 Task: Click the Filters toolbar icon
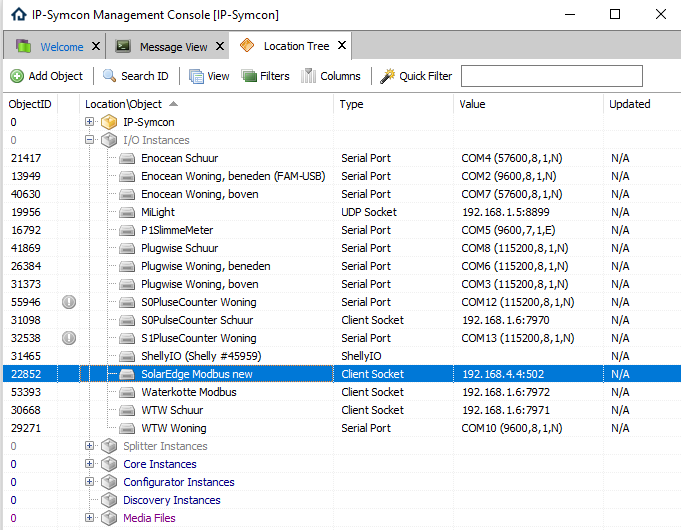click(x=249, y=76)
